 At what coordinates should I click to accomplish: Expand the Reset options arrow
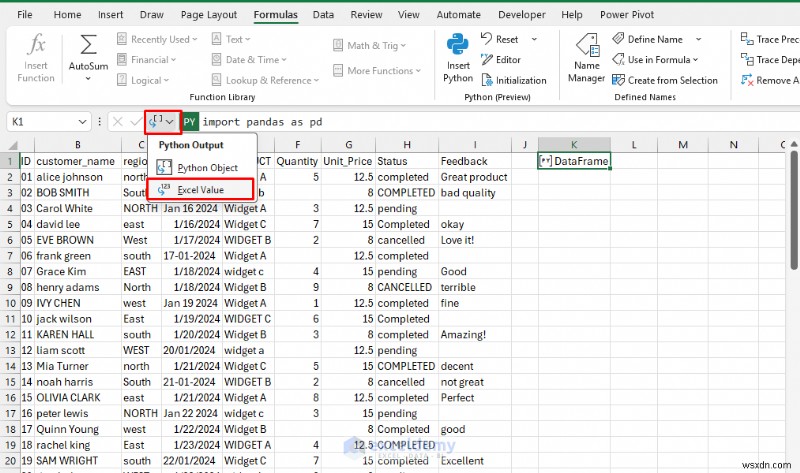[534, 39]
